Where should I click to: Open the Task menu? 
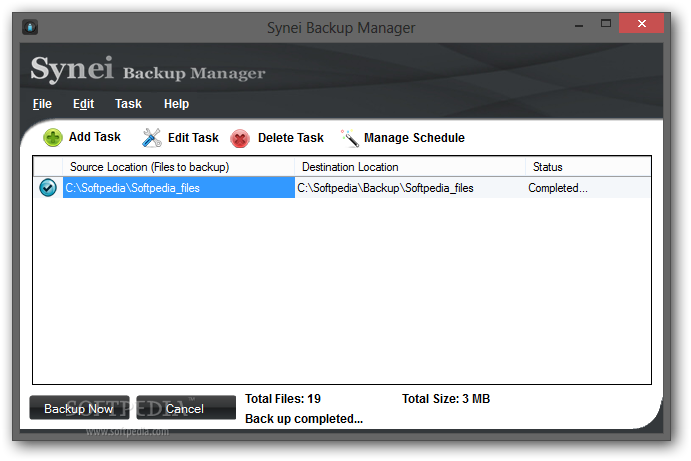(128, 104)
